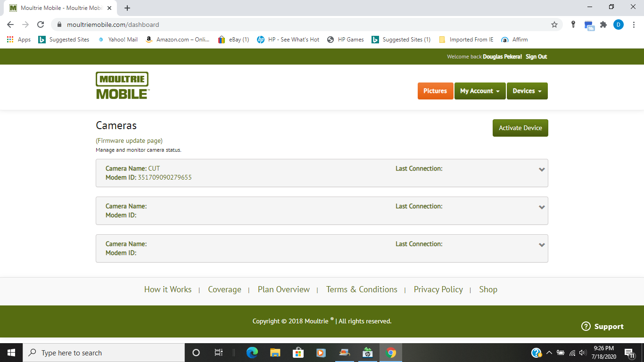Open the Chrome profile avatar D
Image resolution: width=644 pixels, height=362 pixels.
619,25
